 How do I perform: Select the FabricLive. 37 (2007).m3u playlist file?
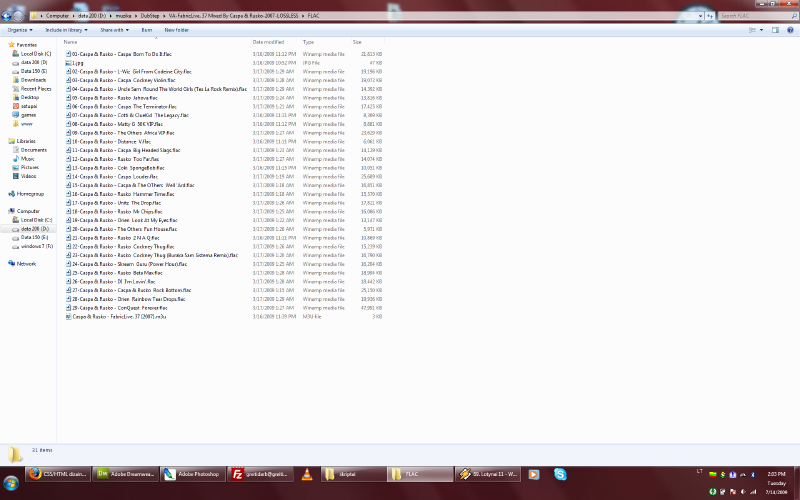coord(116,317)
